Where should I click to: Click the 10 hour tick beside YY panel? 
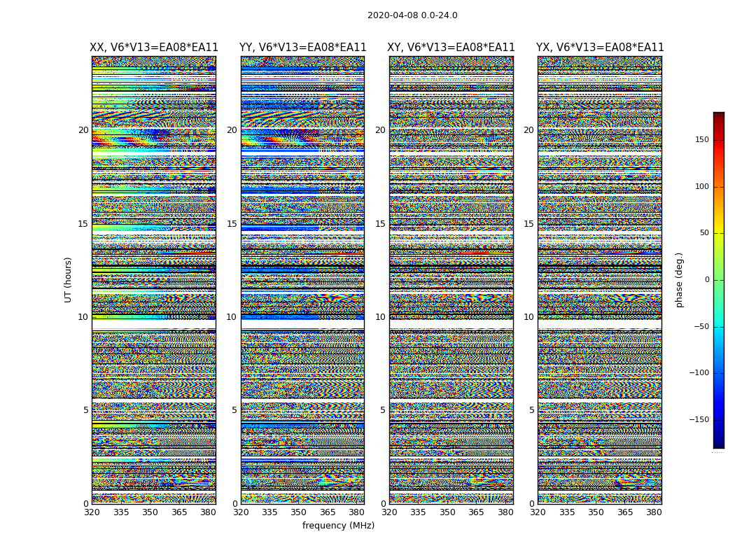[x=232, y=317]
